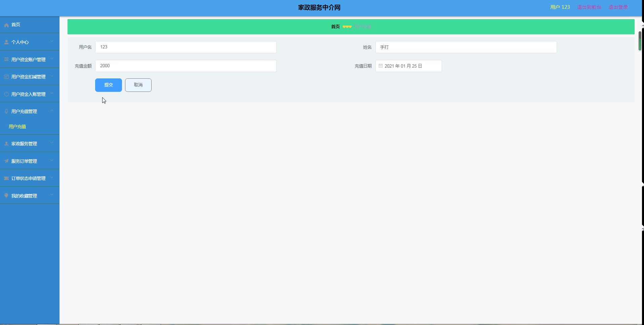Select the 用户充值 submenu item
Image resolution: width=644 pixels, height=325 pixels.
(x=30, y=127)
